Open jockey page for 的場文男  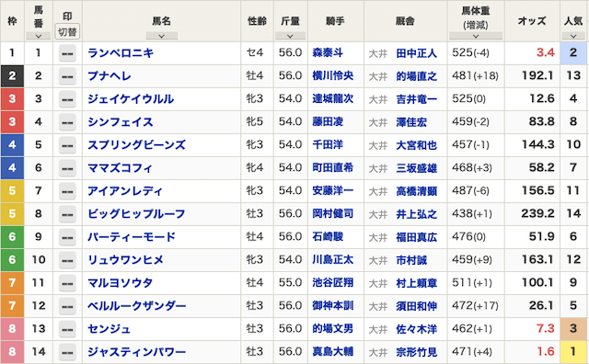[333, 329]
